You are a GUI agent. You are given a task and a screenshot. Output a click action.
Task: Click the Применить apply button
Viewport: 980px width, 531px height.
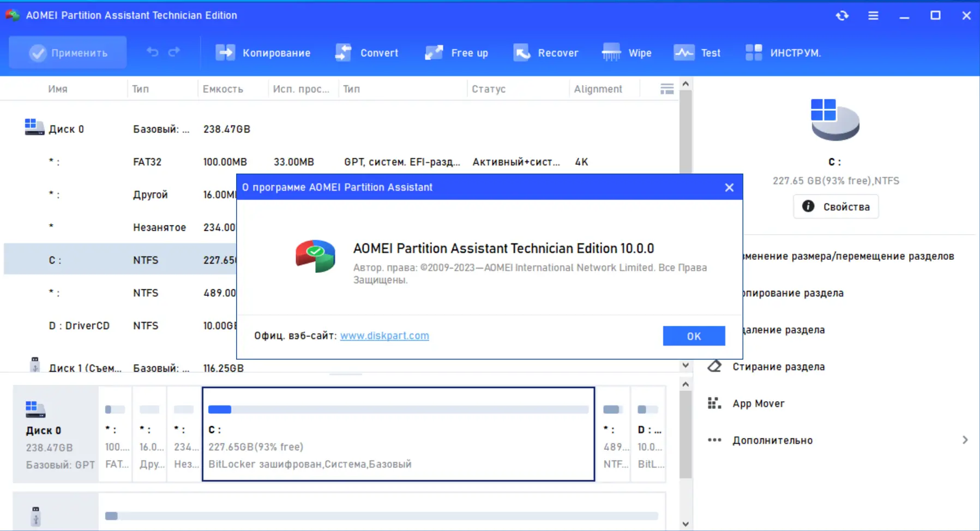[68, 53]
